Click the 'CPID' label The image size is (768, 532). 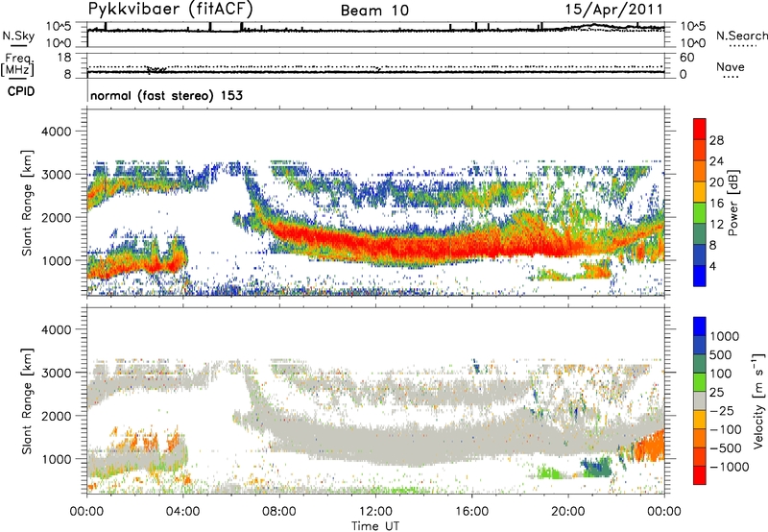coord(21,91)
